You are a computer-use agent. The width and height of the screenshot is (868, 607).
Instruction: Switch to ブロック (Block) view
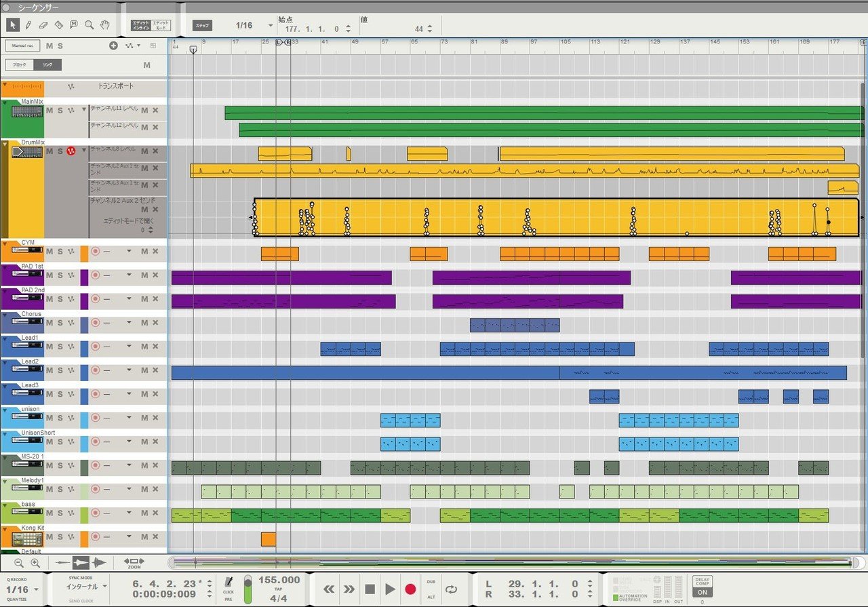19,65
